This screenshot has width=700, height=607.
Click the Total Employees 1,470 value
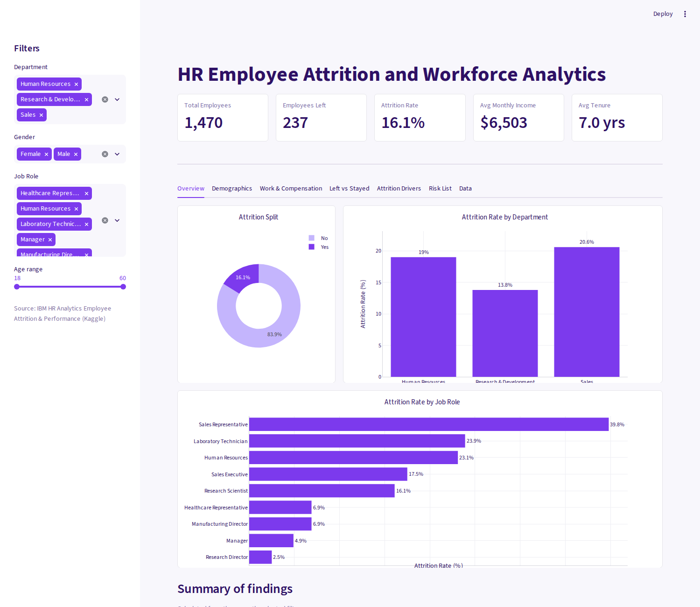tap(203, 123)
